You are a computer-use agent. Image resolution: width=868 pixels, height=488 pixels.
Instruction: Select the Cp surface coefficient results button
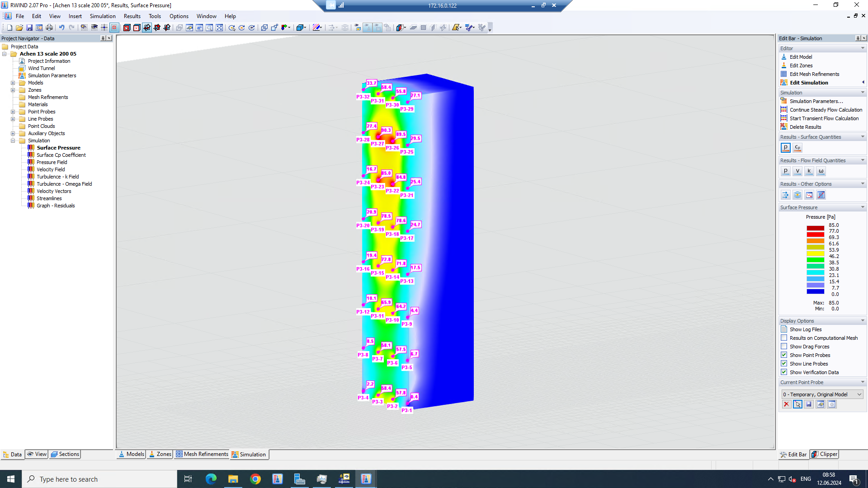[x=797, y=148]
